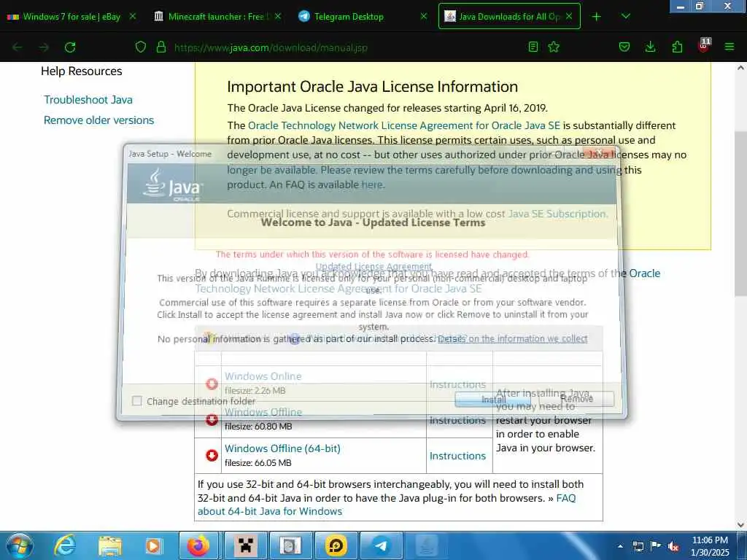
Task: Open the Troubleshoot Java link
Action: [x=88, y=100]
